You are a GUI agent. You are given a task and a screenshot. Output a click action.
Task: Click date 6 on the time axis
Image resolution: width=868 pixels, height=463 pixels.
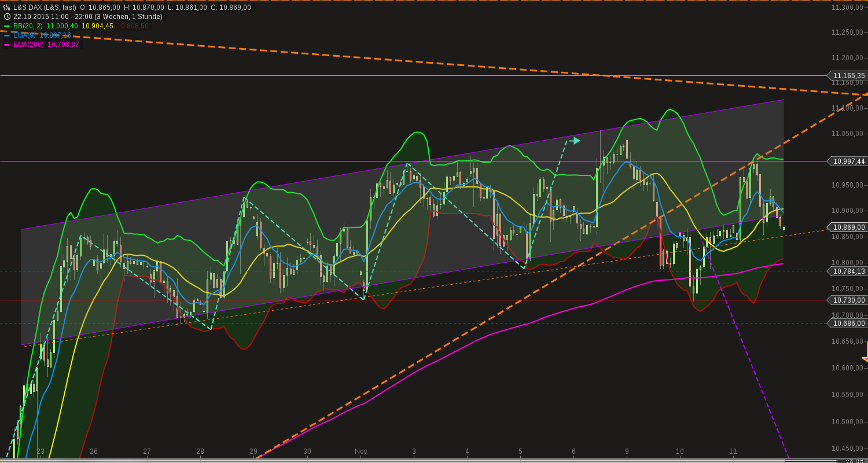pyautogui.click(x=573, y=451)
